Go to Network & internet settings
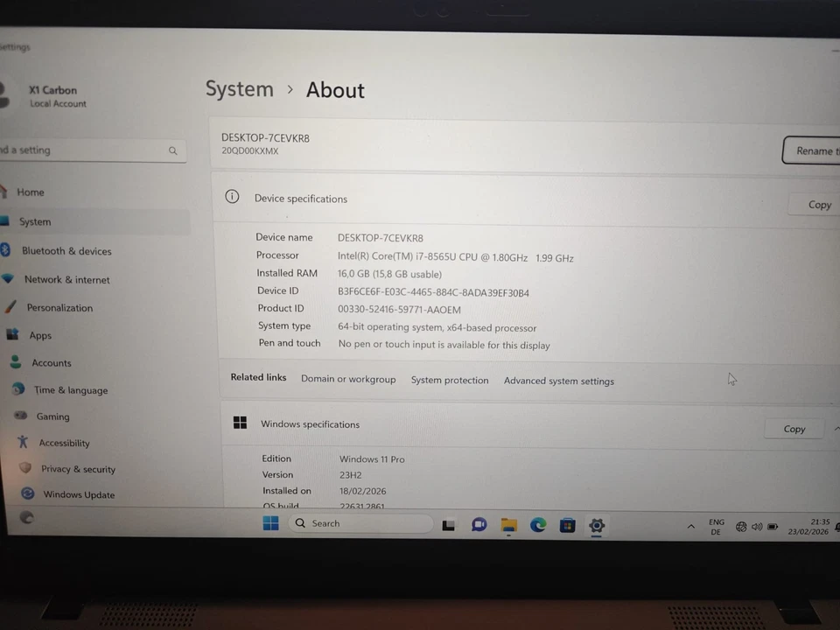The width and height of the screenshot is (840, 630). 67,279
